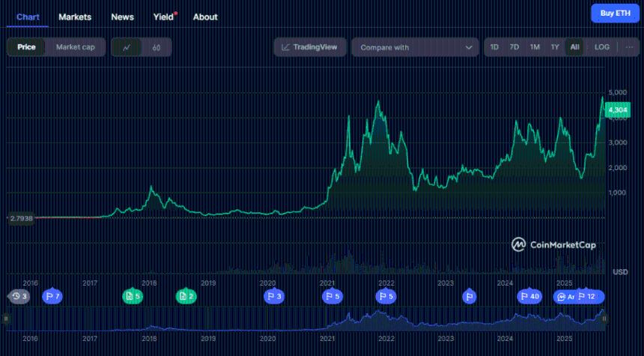
Task: Select the 1D time range
Action: click(x=494, y=47)
